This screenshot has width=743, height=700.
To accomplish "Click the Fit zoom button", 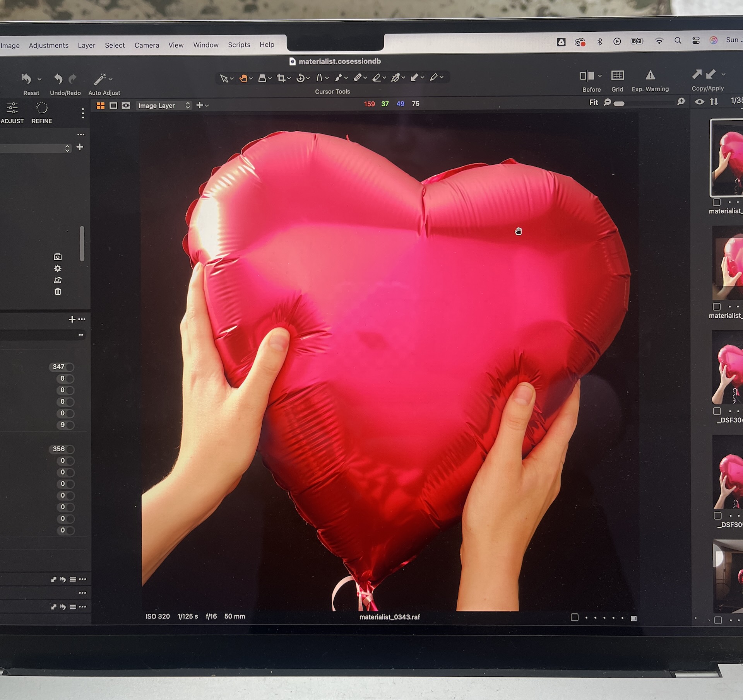I will tap(593, 103).
